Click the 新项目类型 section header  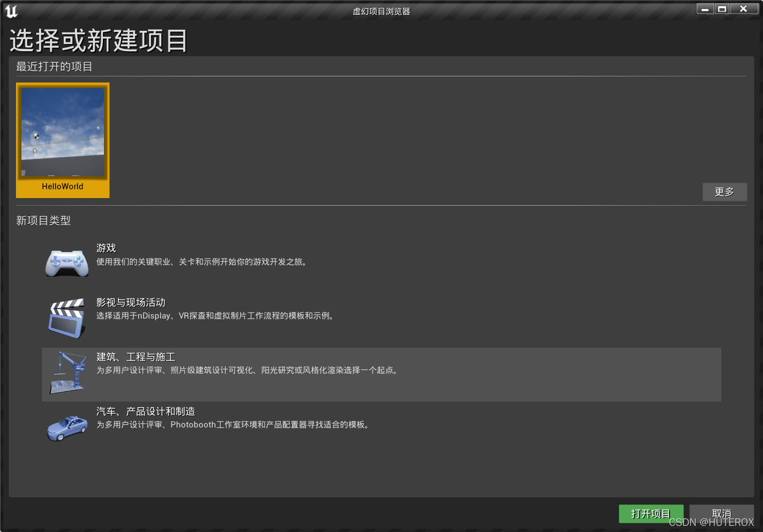tap(43, 221)
